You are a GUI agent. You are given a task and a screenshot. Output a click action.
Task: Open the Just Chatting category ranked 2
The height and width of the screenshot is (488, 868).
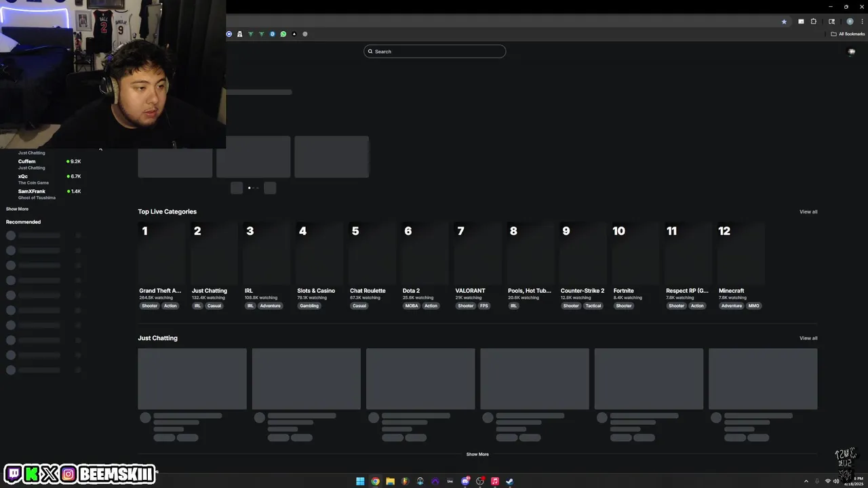point(214,265)
